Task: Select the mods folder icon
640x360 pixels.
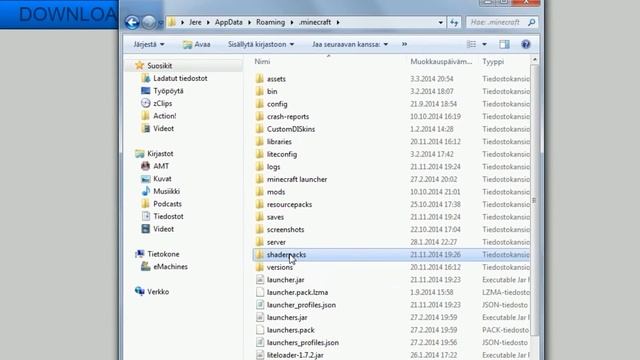Action: pos(260,191)
